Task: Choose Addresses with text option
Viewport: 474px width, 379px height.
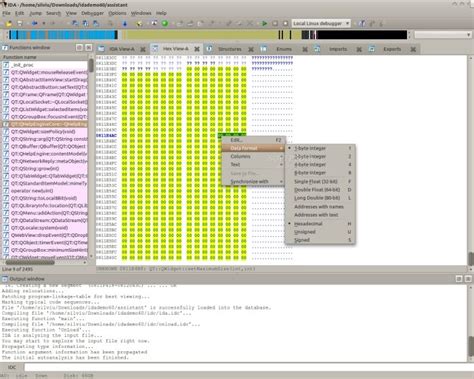Action: (320, 215)
